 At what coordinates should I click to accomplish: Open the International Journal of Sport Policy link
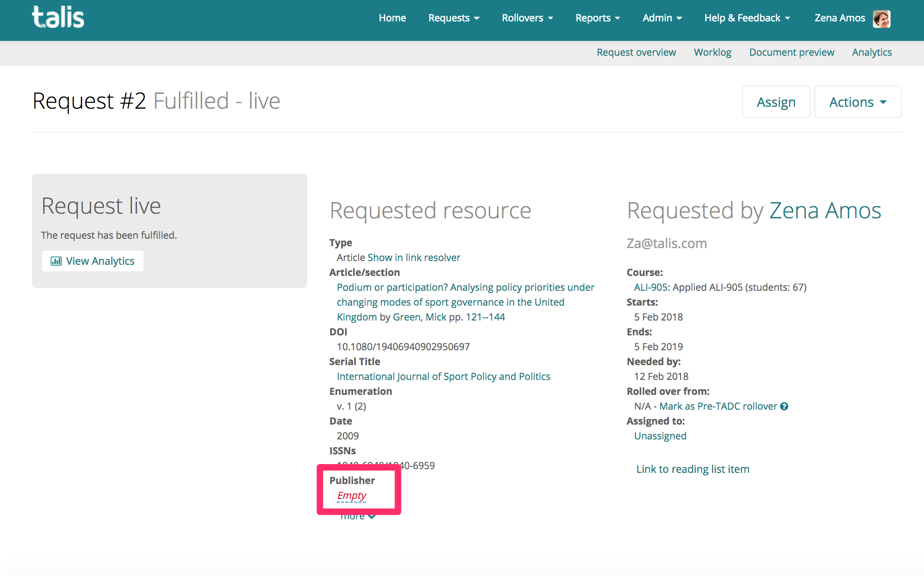443,376
